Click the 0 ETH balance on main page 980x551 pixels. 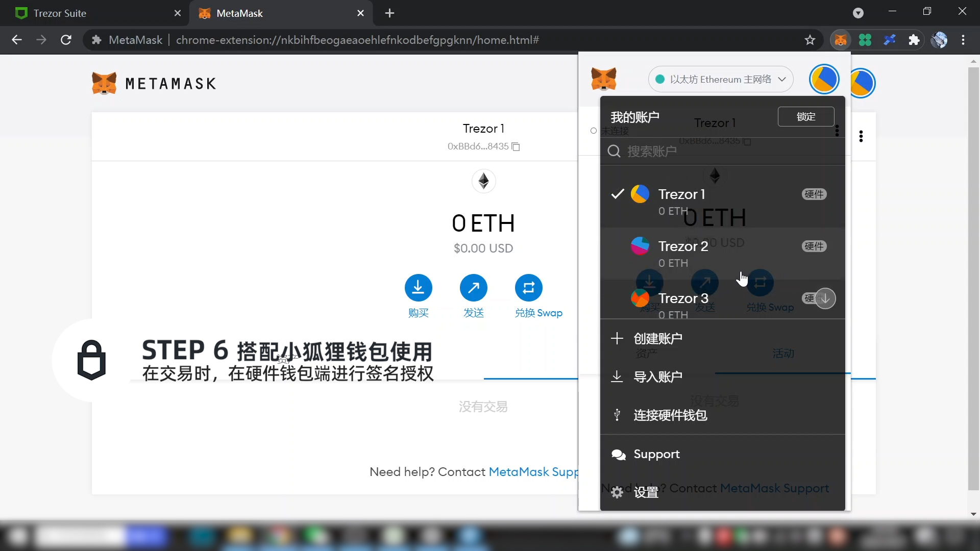point(483,223)
